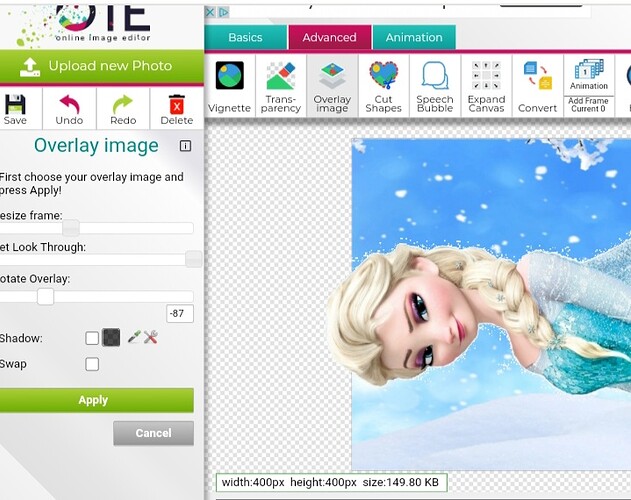Screen dimensions: 631x500
Task: Save the image using the Save icon
Action: click(x=15, y=104)
